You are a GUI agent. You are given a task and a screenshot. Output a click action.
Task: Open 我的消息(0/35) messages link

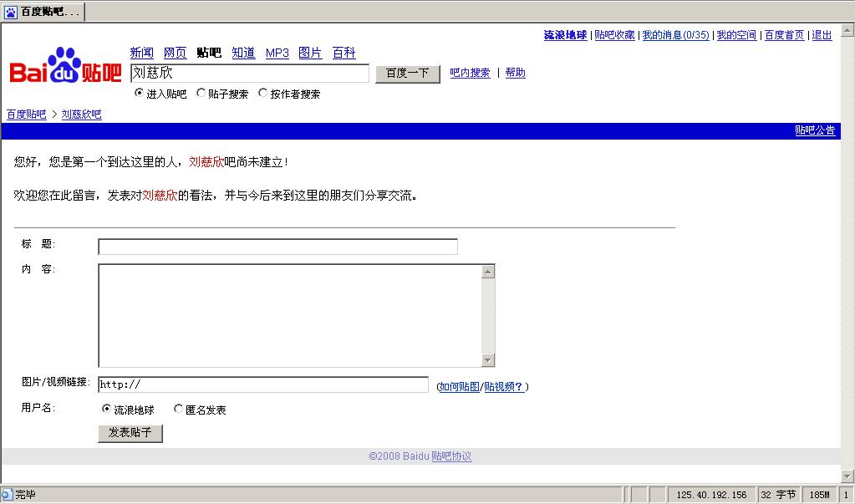[675, 35]
